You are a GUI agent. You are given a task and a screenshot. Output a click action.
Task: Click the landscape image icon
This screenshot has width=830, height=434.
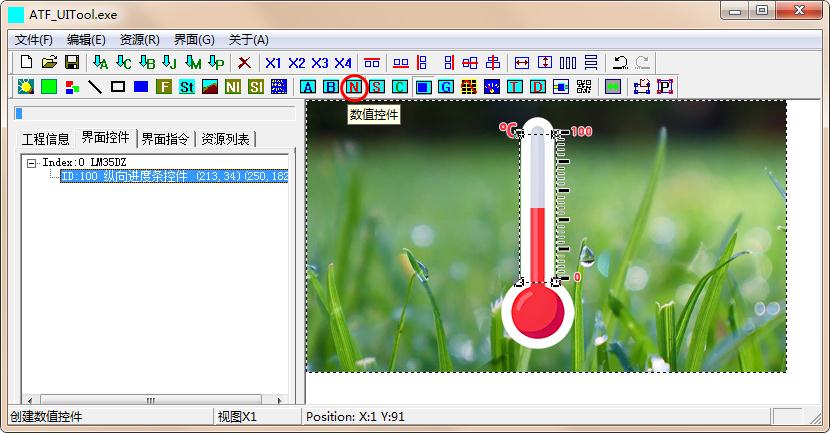click(x=210, y=86)
